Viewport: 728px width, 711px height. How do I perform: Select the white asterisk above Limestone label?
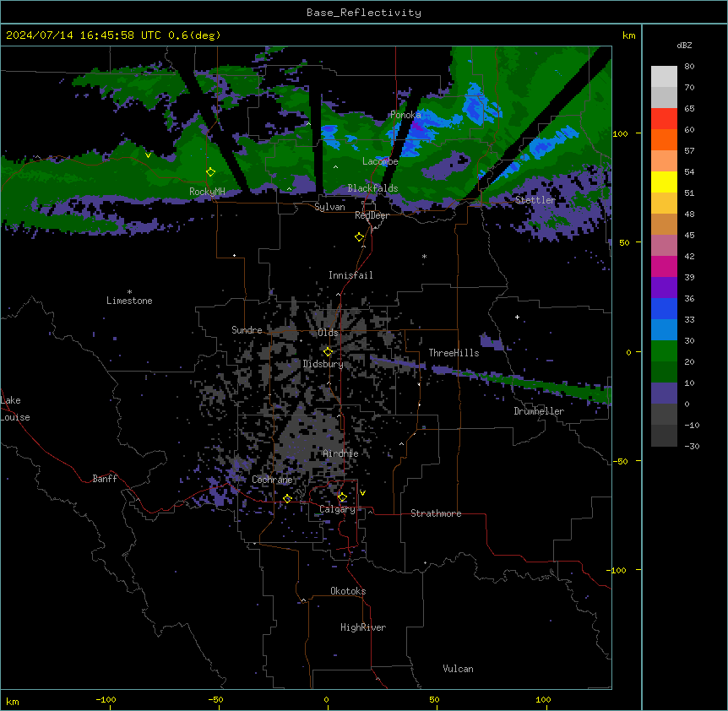click(129, 292)
